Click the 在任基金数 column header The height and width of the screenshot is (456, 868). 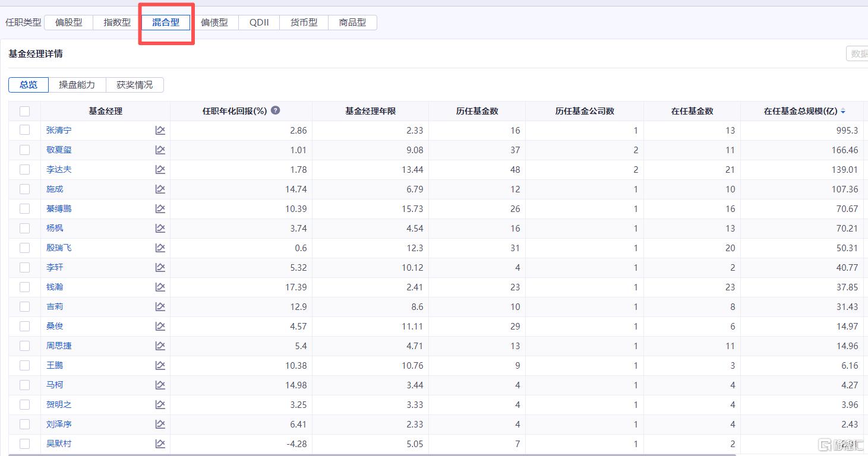(x=692, y=111)
